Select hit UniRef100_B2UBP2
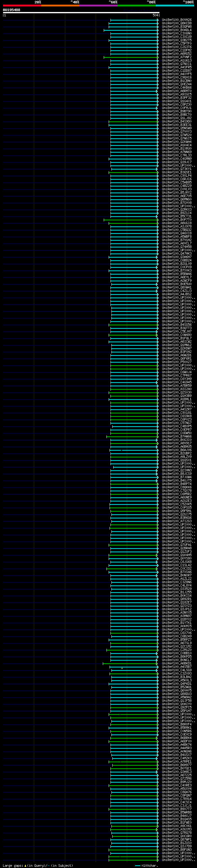This screenshot has height=868, width=197. tap(176, 454)
